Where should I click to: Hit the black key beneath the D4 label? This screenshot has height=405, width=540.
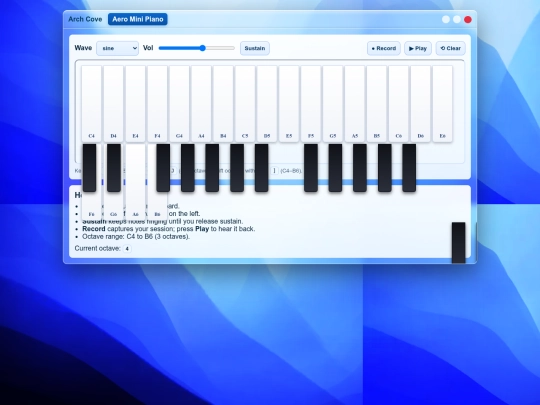click(x=114, y=168)
